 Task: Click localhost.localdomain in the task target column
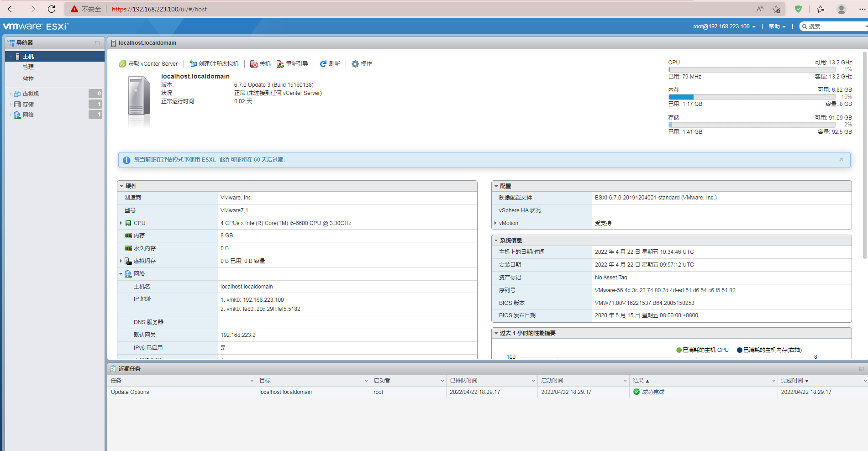[285, 392]
